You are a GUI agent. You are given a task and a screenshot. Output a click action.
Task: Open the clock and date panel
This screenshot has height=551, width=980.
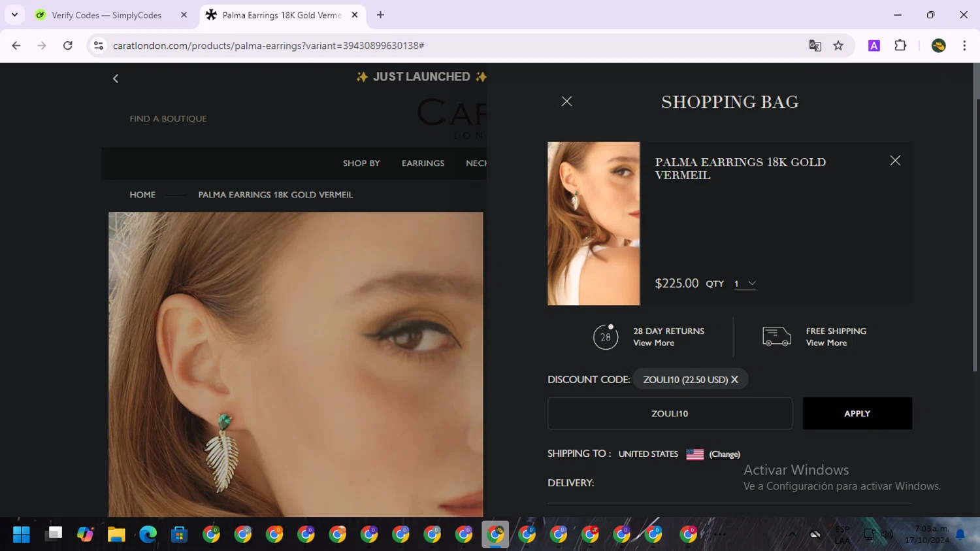pos(927,535)
